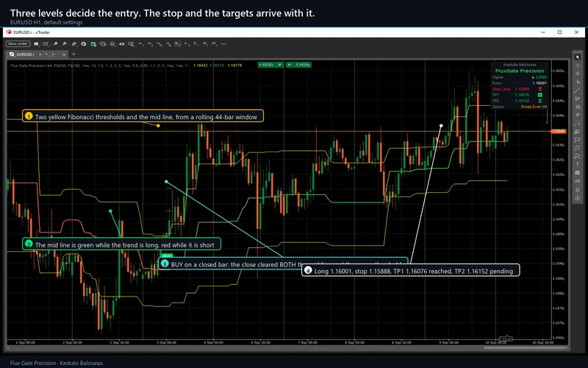This screenshot has width=588, height=368.
Task: Open the candlestick chart type selector
Action: (74, 44)
